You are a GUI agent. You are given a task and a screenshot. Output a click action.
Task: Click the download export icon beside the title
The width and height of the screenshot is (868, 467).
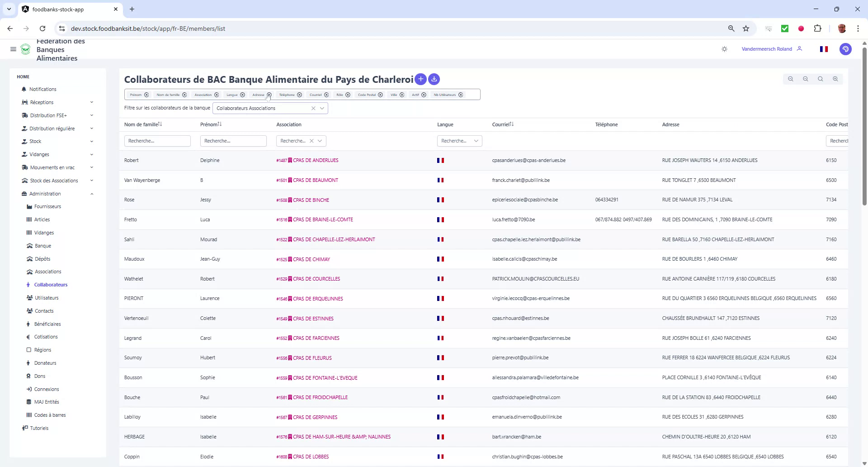pos(434,79)
